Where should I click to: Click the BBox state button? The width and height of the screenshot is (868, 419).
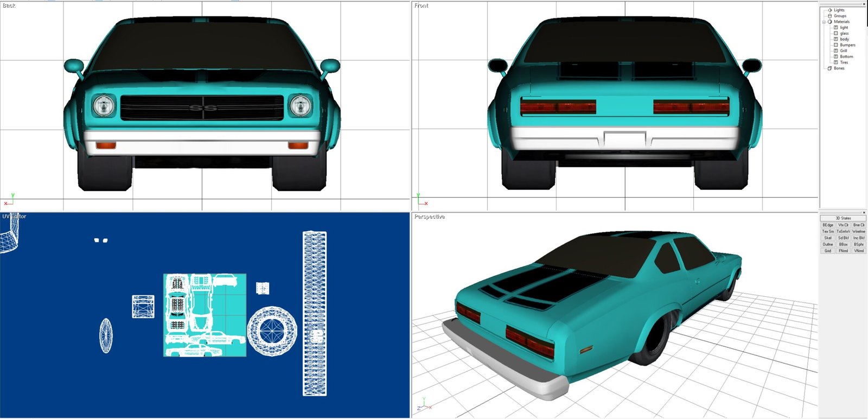843,244
